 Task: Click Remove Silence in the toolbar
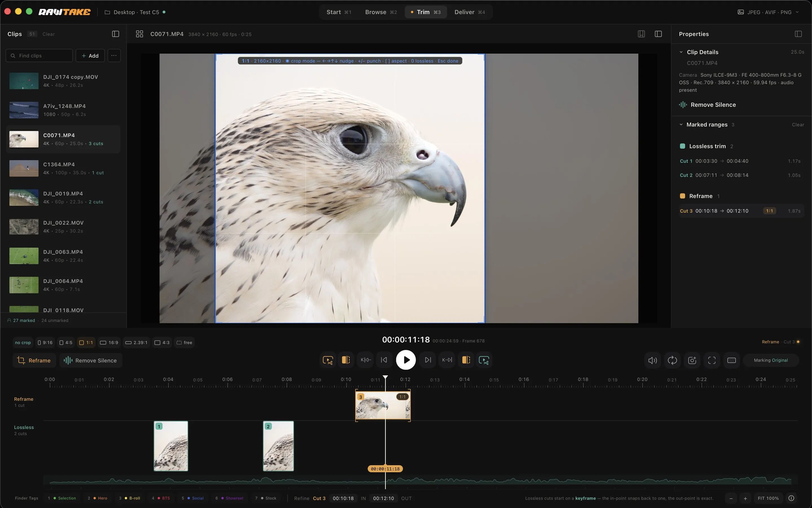pos(91,360)
